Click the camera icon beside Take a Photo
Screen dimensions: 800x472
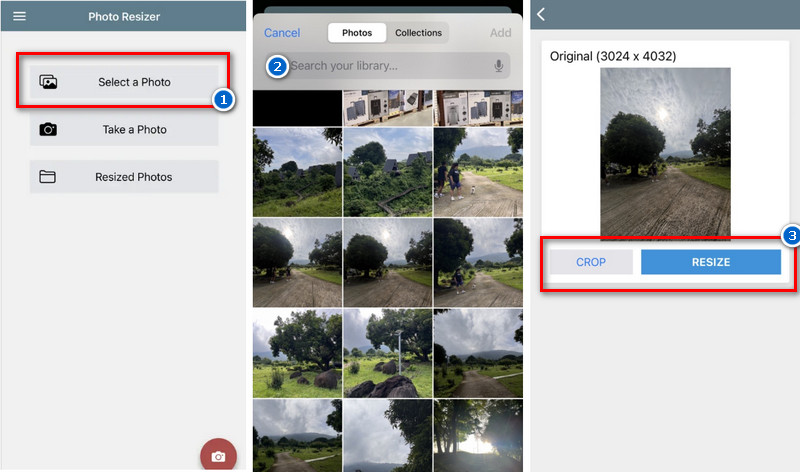pyautogui.click(x=48, y=130)
